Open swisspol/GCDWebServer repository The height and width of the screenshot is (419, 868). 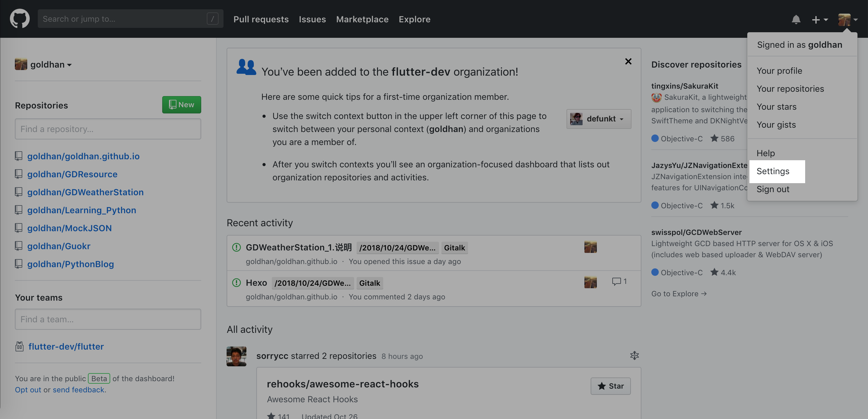(x=696, y=232)
